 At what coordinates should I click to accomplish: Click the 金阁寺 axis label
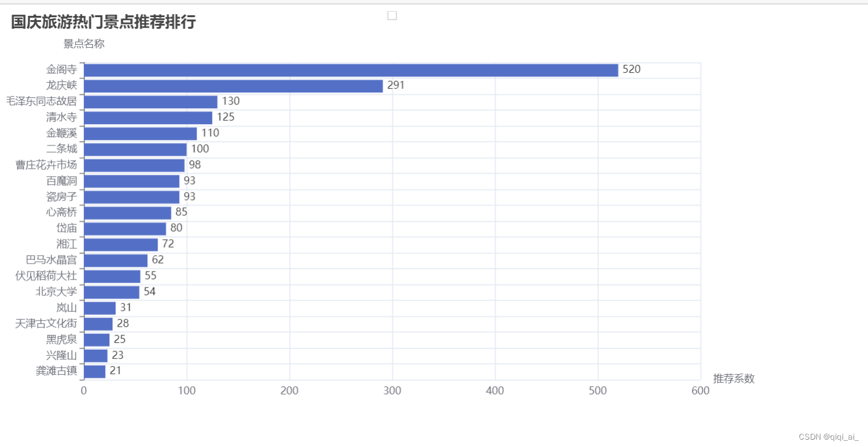point(62,70)
